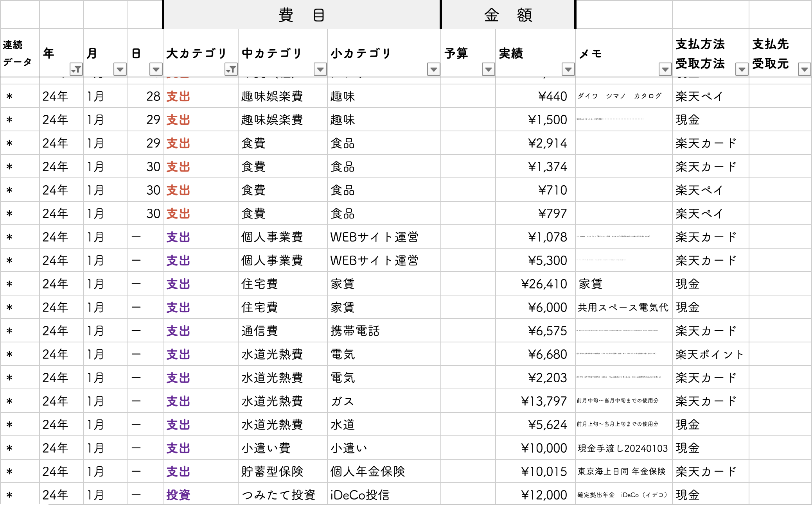Open the active filter on 年 column
Viewport: 812px width, 505px height.
click(76, 70)
